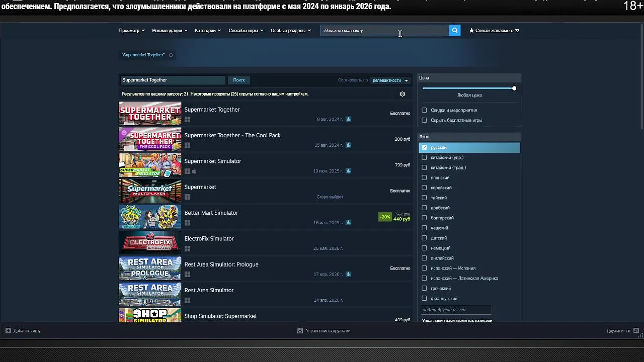This screenshot has width=644, height=362.
Task: Check французский language filter
Action: (x=424, y=298)
